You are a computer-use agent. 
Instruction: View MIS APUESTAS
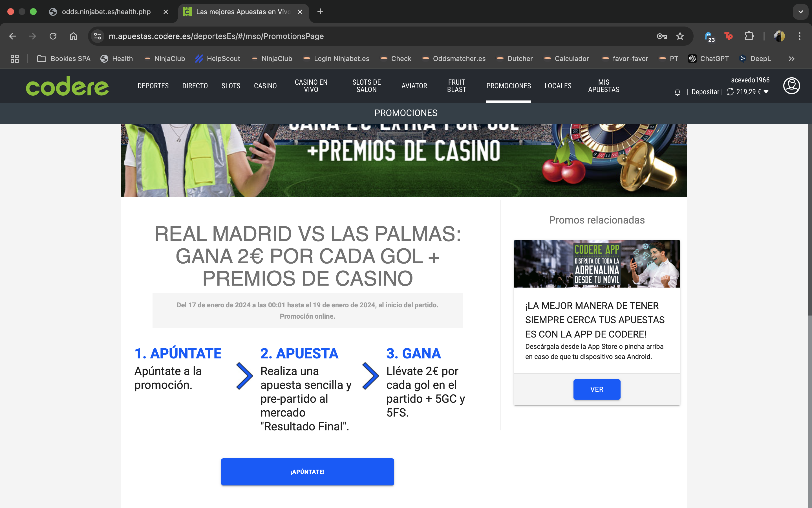pyautogui.click(x=604, y=86)
